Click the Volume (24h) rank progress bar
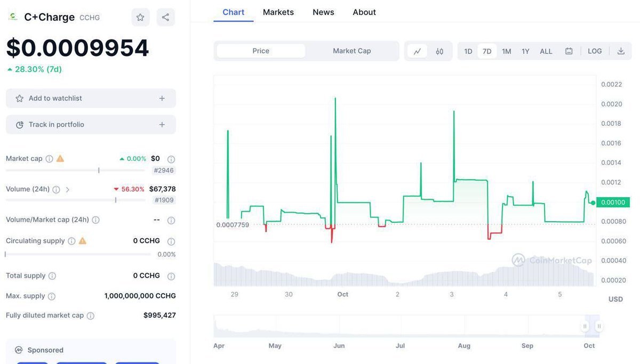 [x=75, y=200]
